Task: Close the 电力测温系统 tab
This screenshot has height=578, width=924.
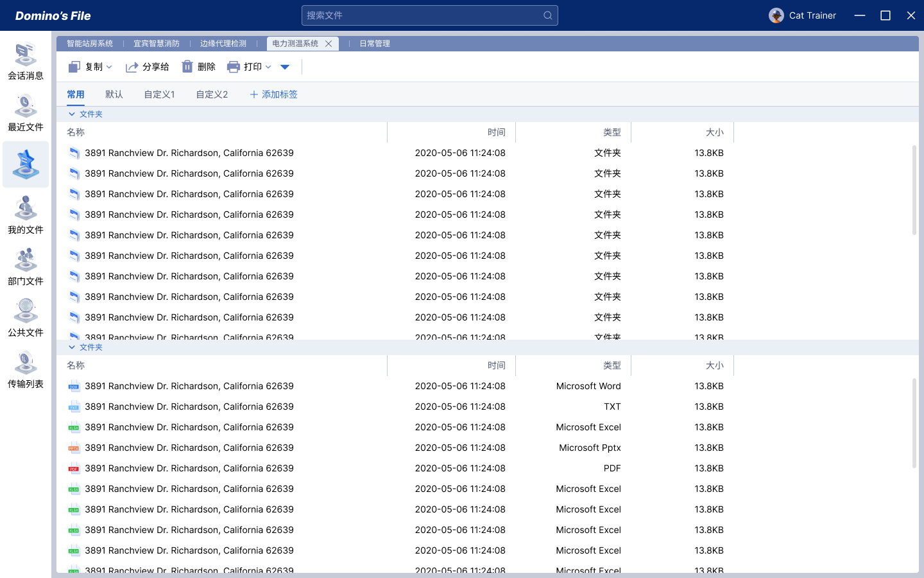Action: [x=329, y=44]
